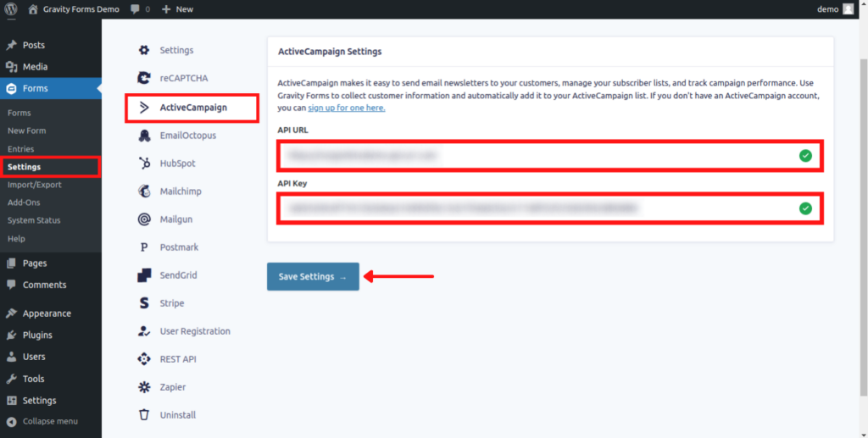
Task: Click into the API Key field
Action: [x=550, y=208]
